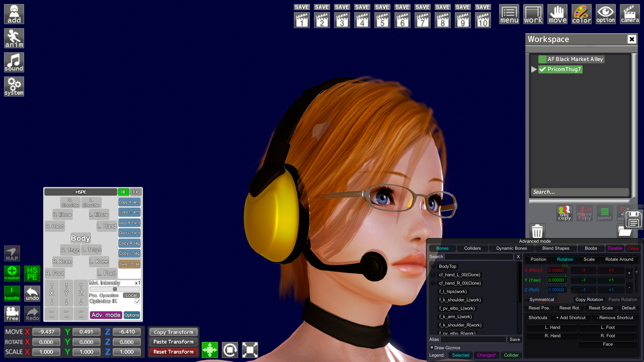644x362 pixels.
Task: Click the Workspace search field
Action: [x=579, y=192]
